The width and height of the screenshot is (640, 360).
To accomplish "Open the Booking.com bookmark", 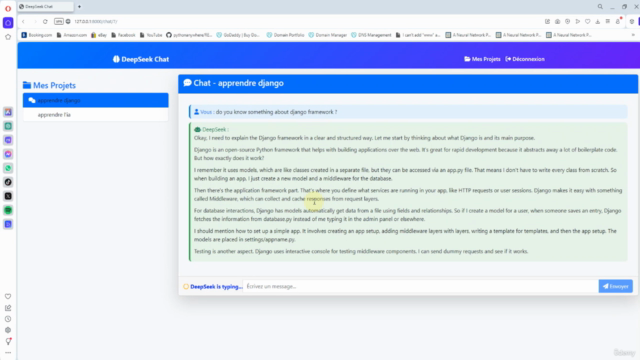I will [37, 35].
